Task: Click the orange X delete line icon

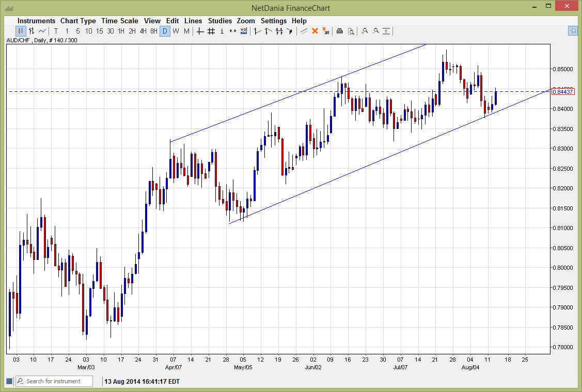Action: (x=315, y=31)
